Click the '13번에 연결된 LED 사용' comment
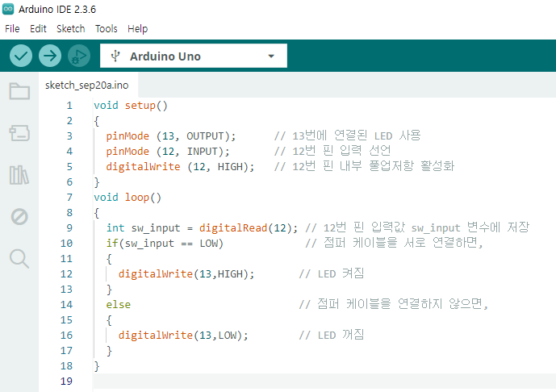 point(348,136)
